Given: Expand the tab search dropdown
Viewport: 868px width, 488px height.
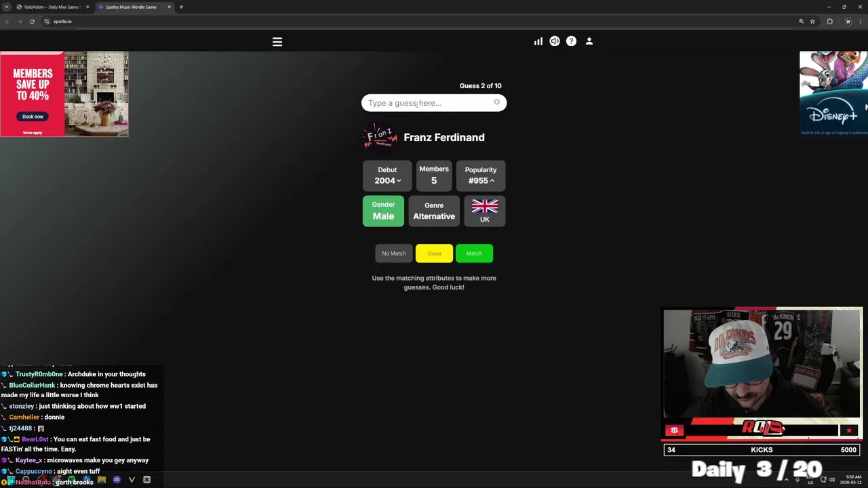Looking at the screenshot, I should [x=7, y=7].
